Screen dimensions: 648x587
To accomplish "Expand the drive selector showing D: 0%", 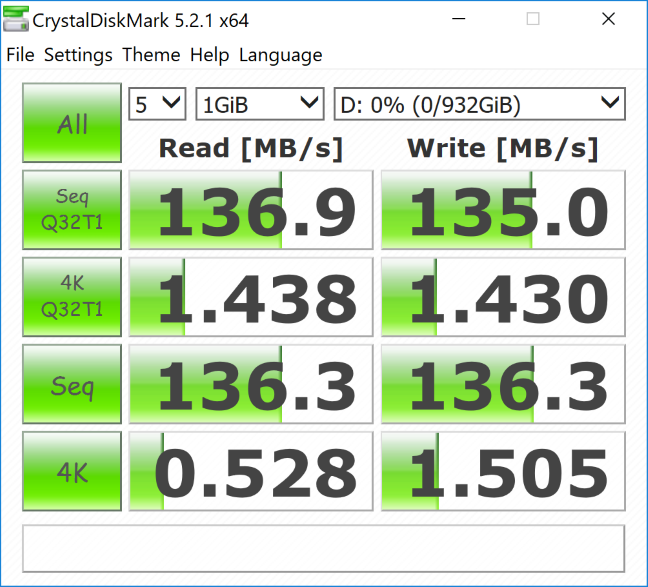I will 479,104.
